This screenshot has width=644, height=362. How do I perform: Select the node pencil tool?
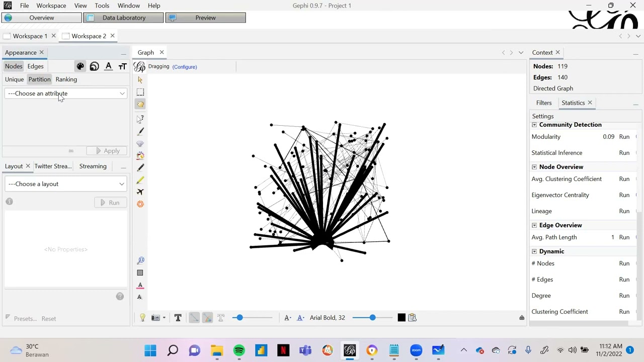click(140, 167)
